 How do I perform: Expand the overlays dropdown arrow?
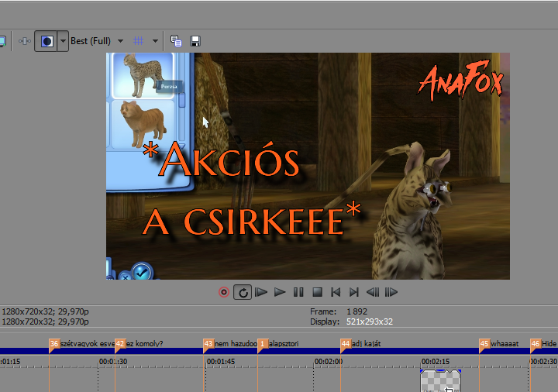[155, 41]
